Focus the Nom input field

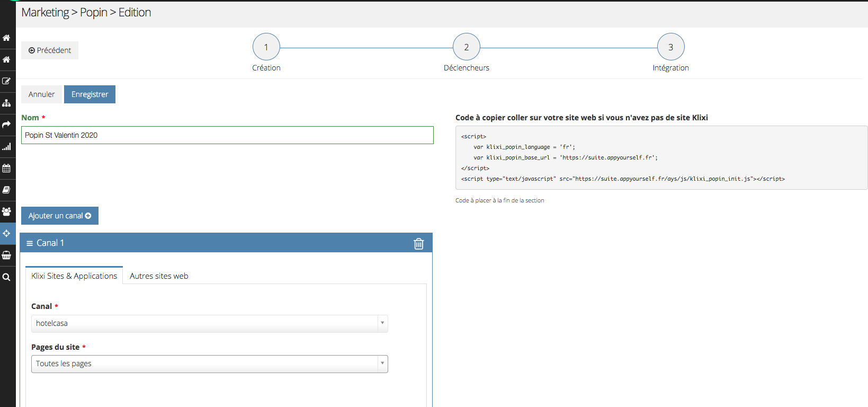coord(227,135)
